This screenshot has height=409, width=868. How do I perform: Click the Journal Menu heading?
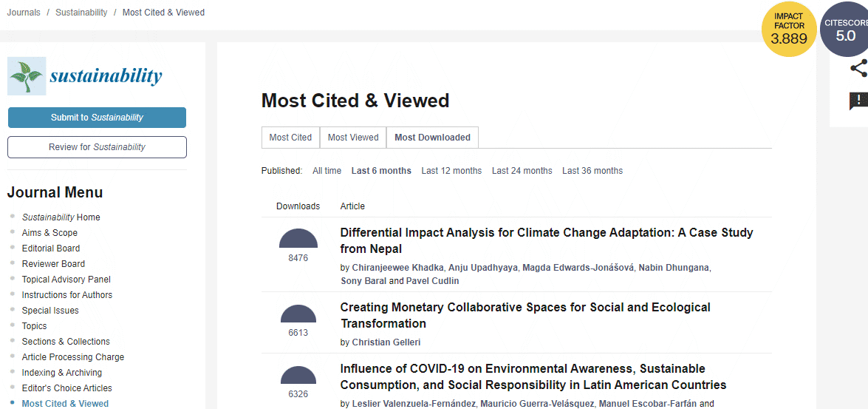55,192
